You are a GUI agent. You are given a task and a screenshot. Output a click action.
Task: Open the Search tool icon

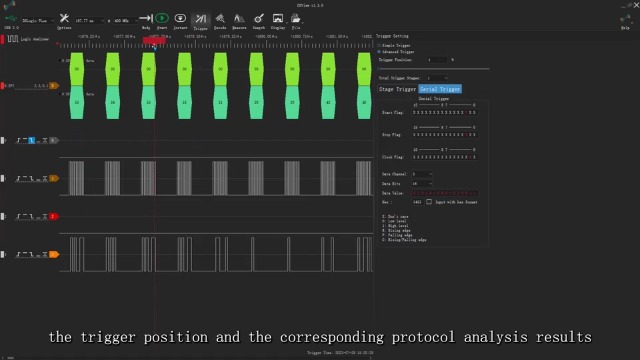point(259,18)
